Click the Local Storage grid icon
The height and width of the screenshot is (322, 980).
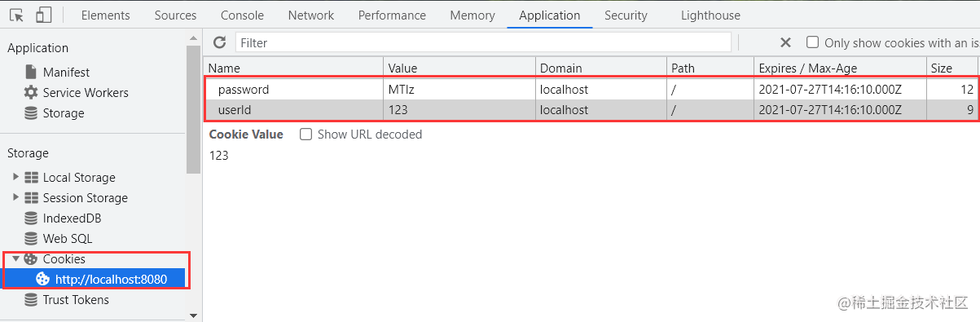(32, 177)
